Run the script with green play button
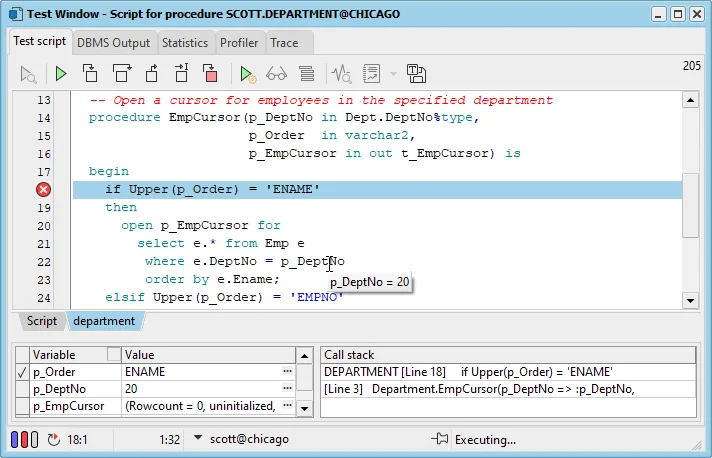 60,74
